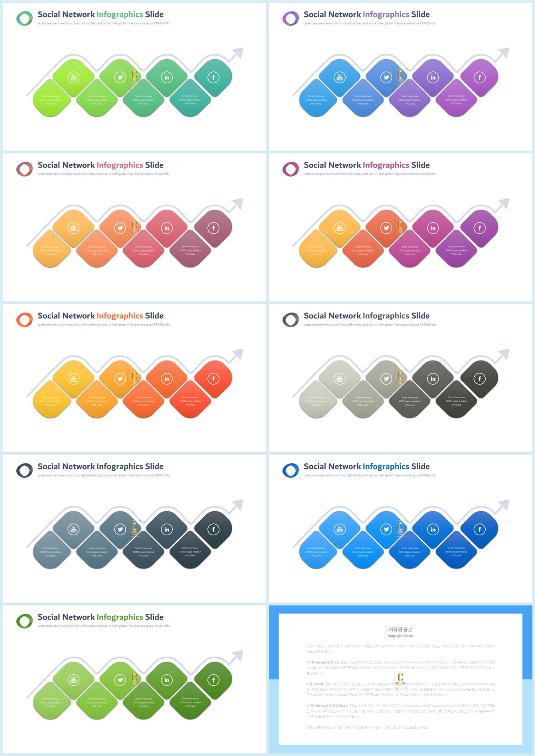Click the LinkedIn icon on the orange-pink slide
Image resolution: width=535 pixels, height=756 pixels.
coord(167,228)
